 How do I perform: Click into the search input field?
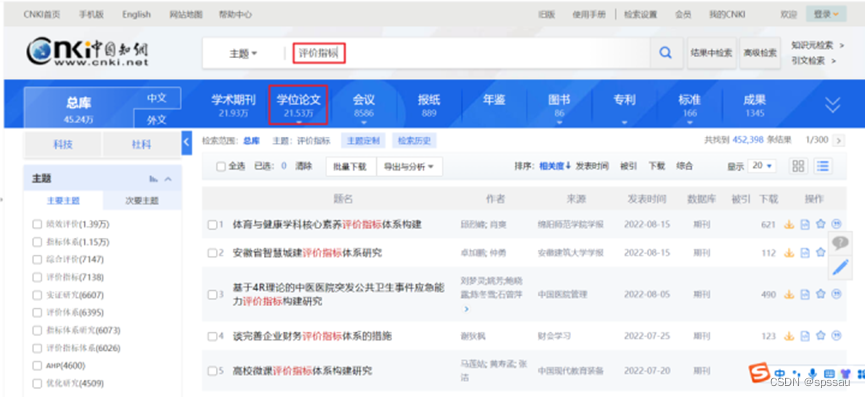click(x=469, y=53)
